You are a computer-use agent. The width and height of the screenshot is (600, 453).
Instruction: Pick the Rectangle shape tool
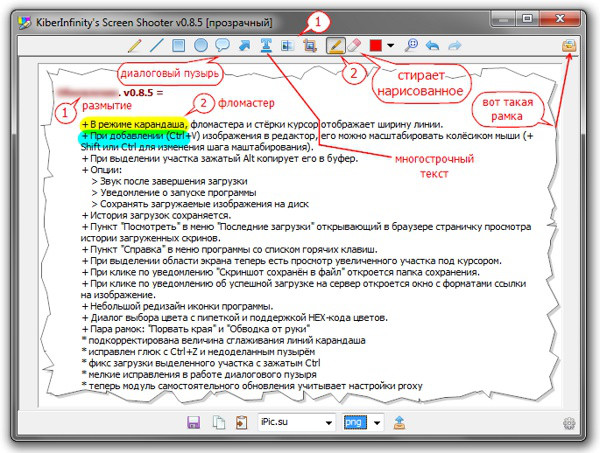click(179, 46)
